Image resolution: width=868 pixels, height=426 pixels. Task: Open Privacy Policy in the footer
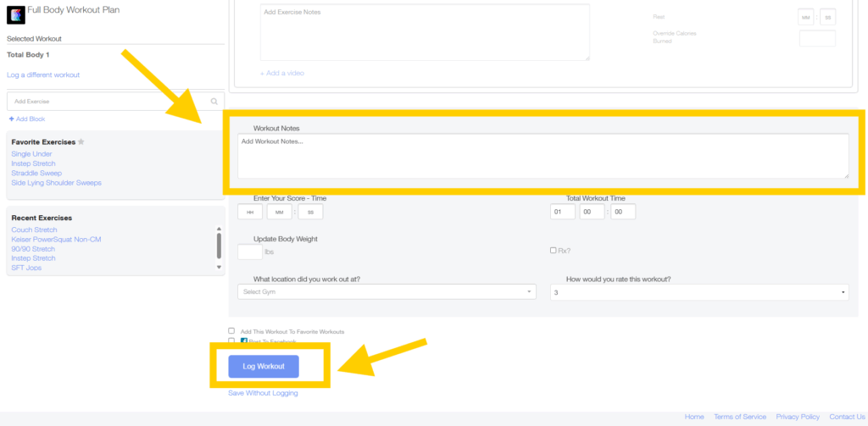(x=797, y=417)
